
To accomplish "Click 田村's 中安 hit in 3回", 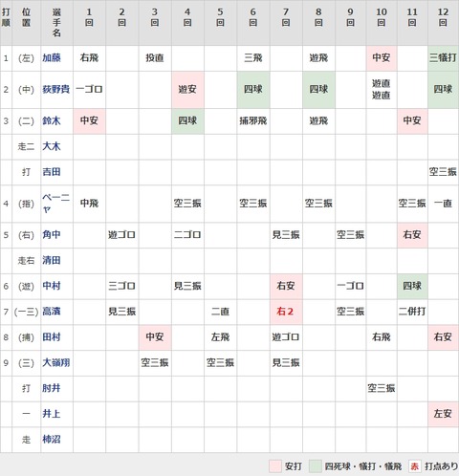I will (155, 336).
